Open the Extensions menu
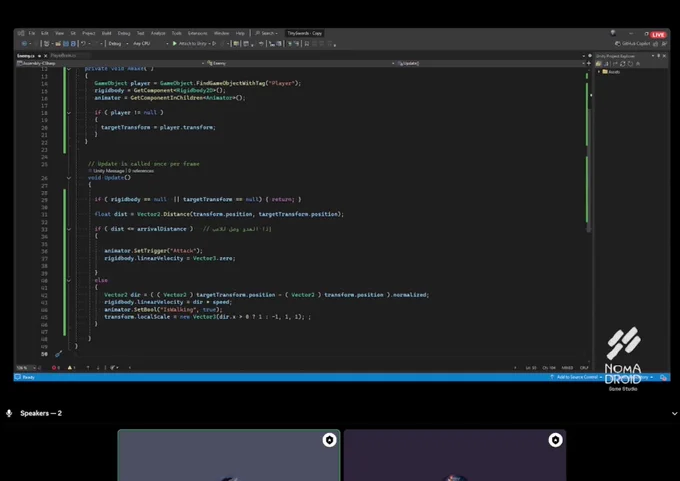The width and height of the screenshot is (680, 481). 197,33
